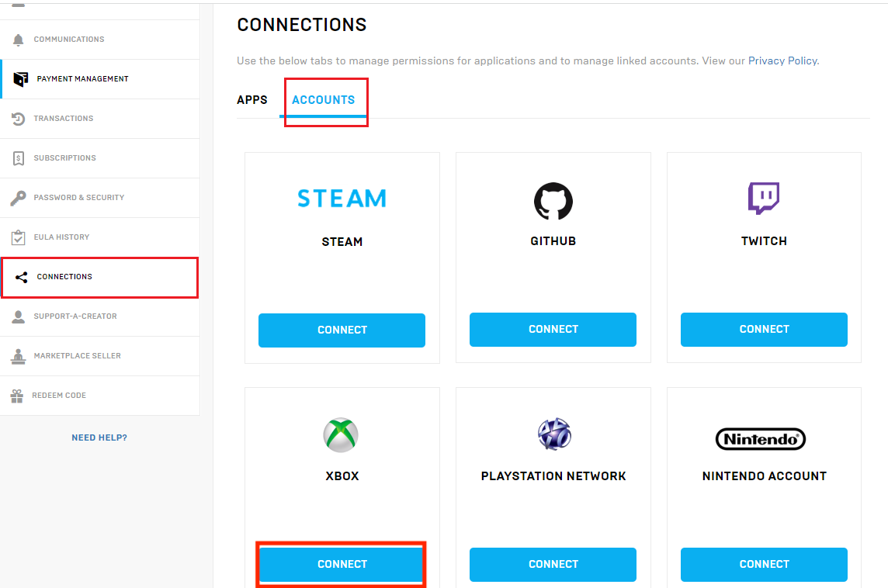The width and height of the screenshot is (888, 588).
Task: Click the GitHub Octocat logo
Action: (553, 201)
